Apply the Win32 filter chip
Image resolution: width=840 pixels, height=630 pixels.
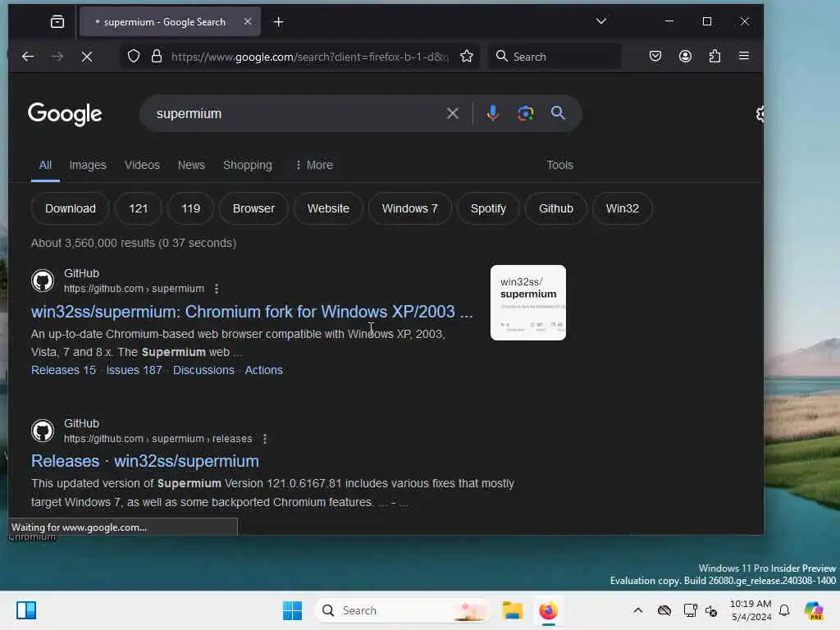point(623,208)
